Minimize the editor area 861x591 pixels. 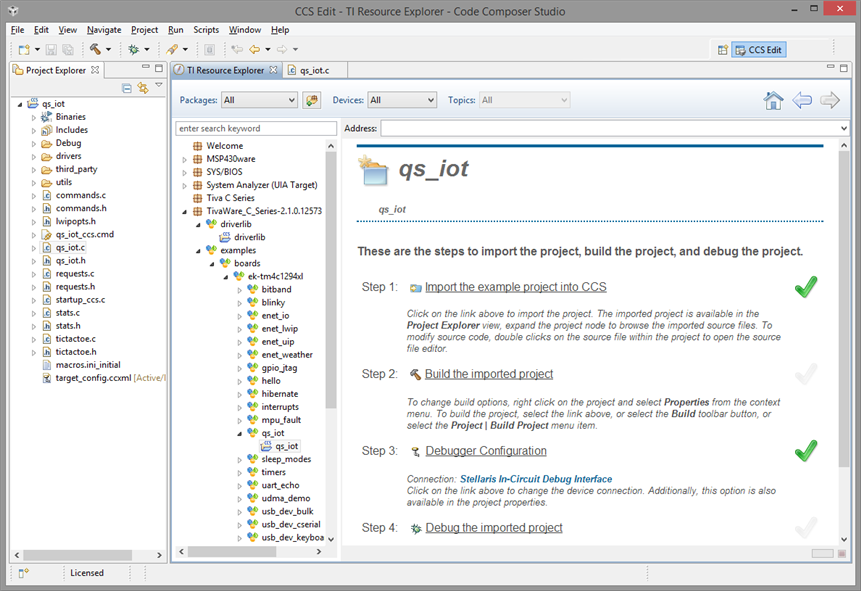pos(830,67)
